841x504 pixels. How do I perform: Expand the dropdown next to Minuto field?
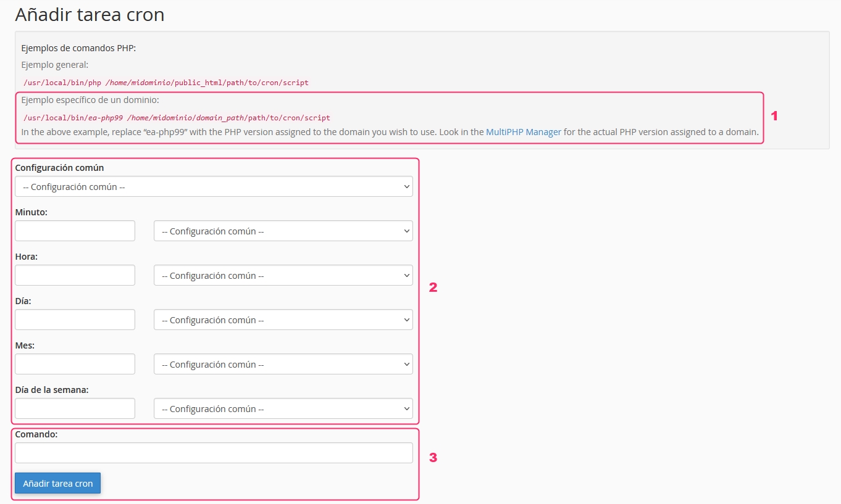point(283,231)
